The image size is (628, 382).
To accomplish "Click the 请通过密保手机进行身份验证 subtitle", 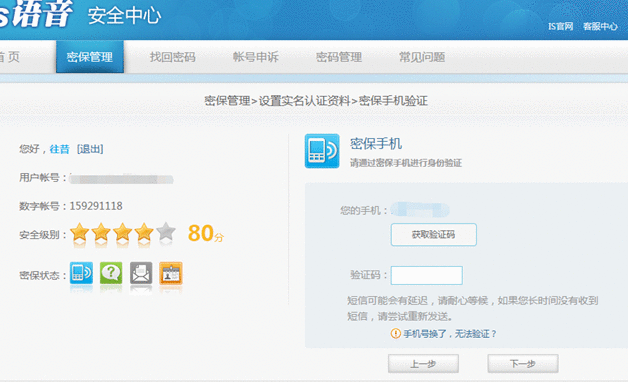I will point(406,163).
